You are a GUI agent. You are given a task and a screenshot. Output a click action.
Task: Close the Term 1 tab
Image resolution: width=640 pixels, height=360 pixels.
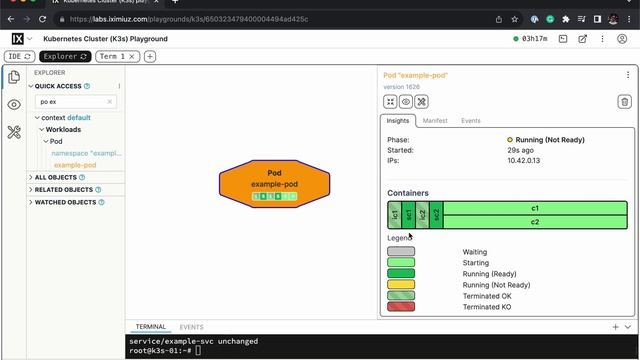(x=132, y=56)
